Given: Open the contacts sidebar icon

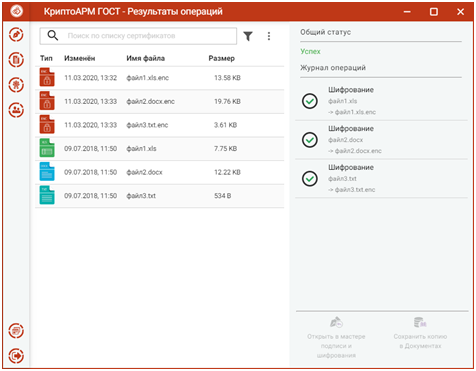Looking at the screenshot, I should pos(16,110).
